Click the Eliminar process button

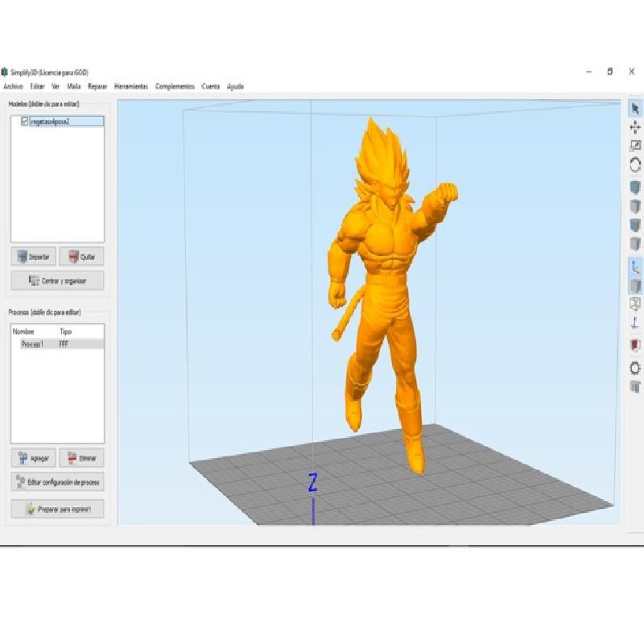tap(81, 458)
